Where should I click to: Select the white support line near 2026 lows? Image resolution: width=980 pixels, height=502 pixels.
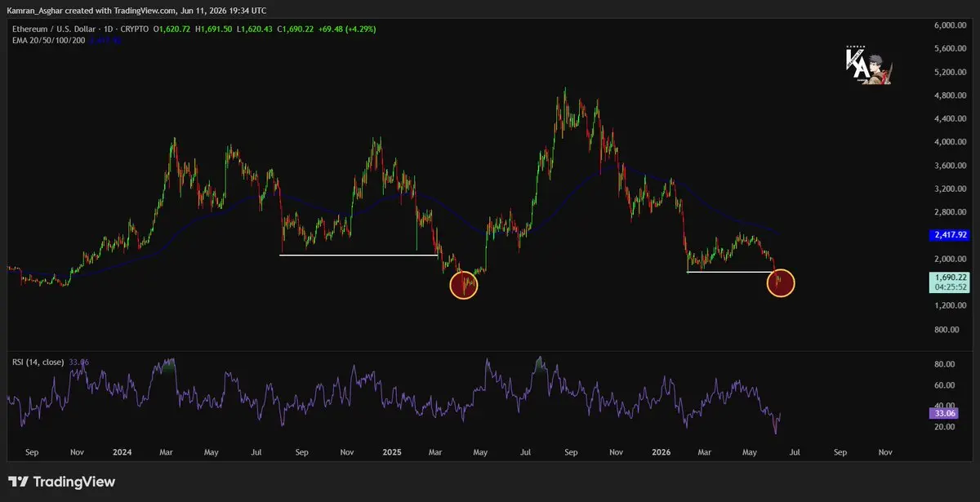pos(729,272)
